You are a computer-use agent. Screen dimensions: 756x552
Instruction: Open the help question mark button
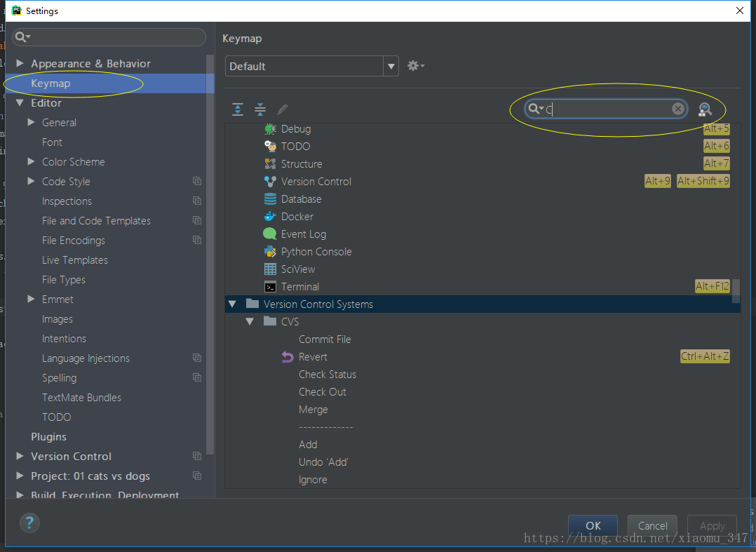coord(29,523)
